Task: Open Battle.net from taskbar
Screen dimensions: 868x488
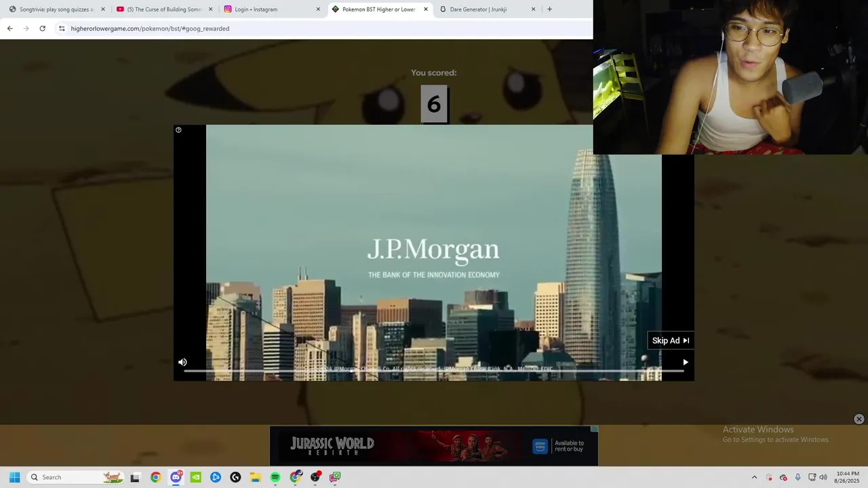Action: coord(216,477)
